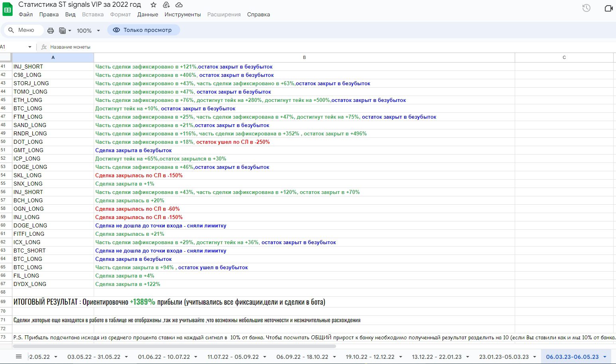This screenshot has height=364, width=616.
Task: Select cell ETH_LONG
Action: coord(53,100)
